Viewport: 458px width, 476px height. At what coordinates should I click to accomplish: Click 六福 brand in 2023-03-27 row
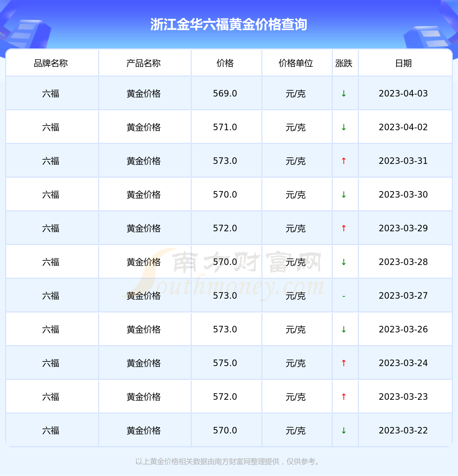coord(51,296)
